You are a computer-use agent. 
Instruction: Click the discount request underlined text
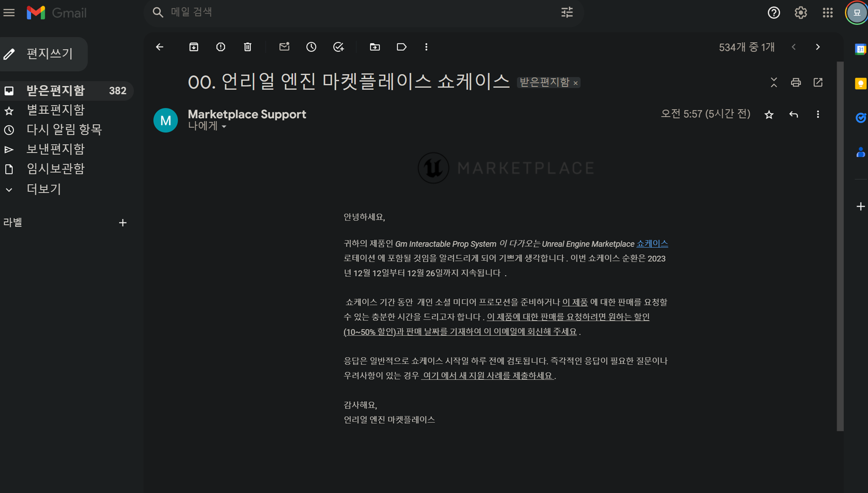[x=497, y=324]
